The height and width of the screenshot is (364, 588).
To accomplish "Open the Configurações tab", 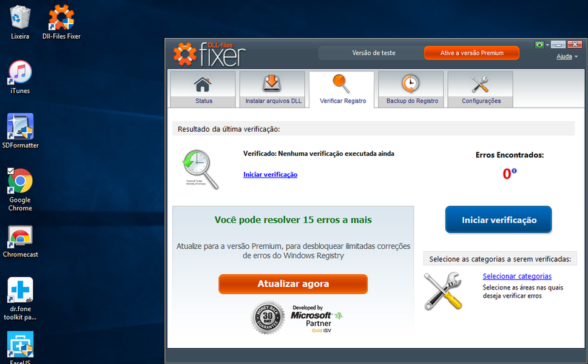I will coord(481,89).
